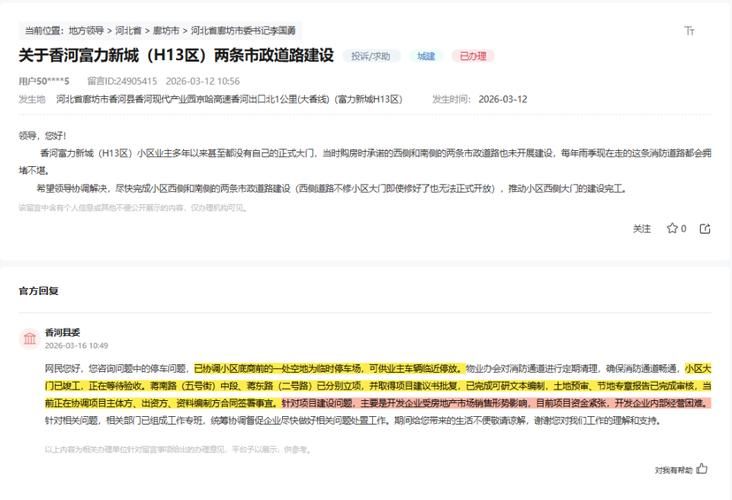
Task: Click the 关注 follow button
Action: [x=642, y=229]
